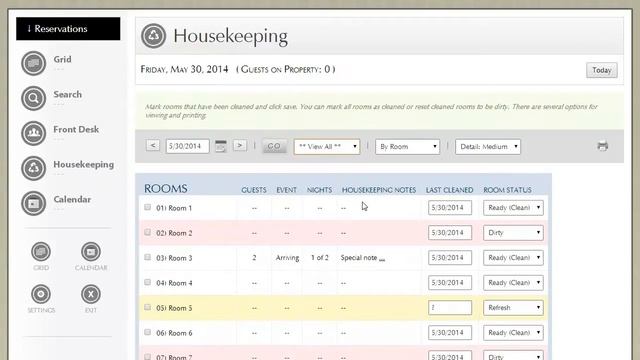Click the ROOM STATUS column header
The image size is (640, 360).
pyautogui.click(x=507, y=190)
